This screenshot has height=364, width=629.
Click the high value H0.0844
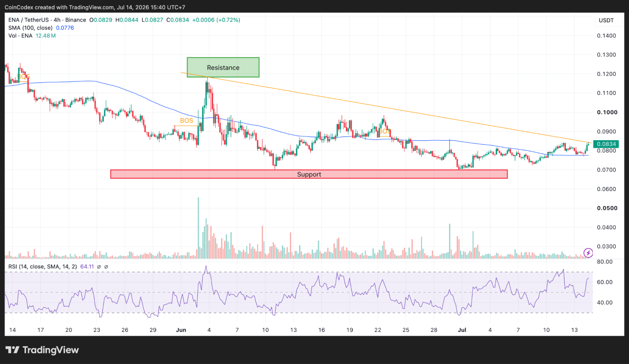[127, 20]
